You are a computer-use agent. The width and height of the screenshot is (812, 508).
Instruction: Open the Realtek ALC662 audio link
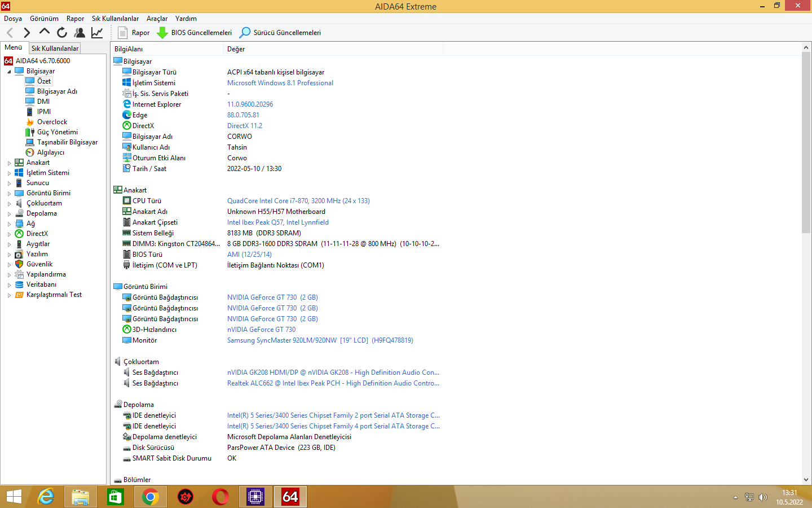(333, 383)
